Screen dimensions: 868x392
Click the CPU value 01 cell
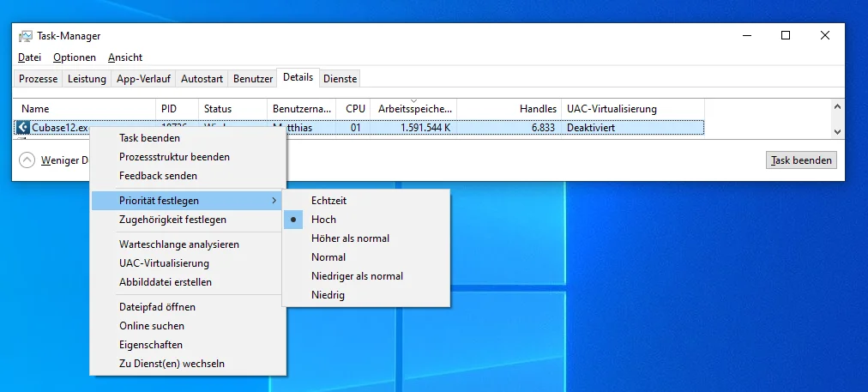pos(355,128)
